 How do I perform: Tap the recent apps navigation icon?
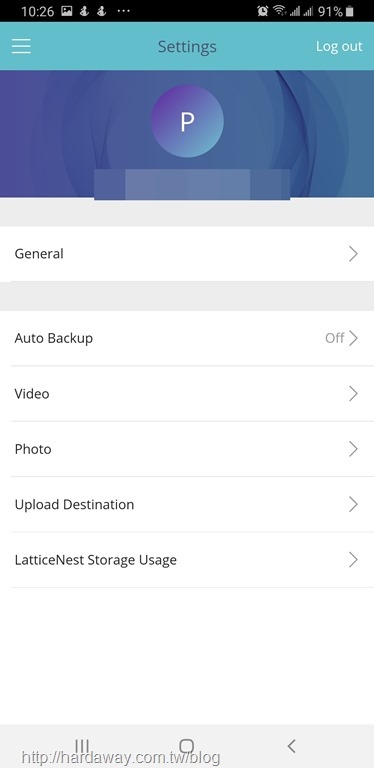click(82, 746)
